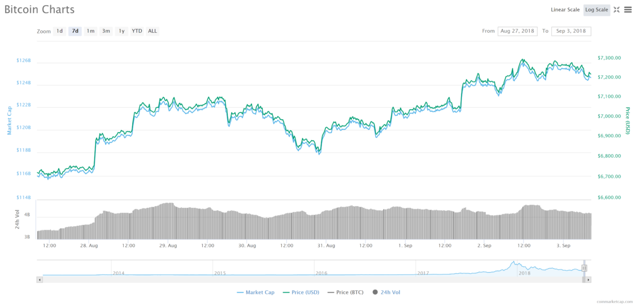Toggle 24h Vol series in legend

click(x=386, y=292)
